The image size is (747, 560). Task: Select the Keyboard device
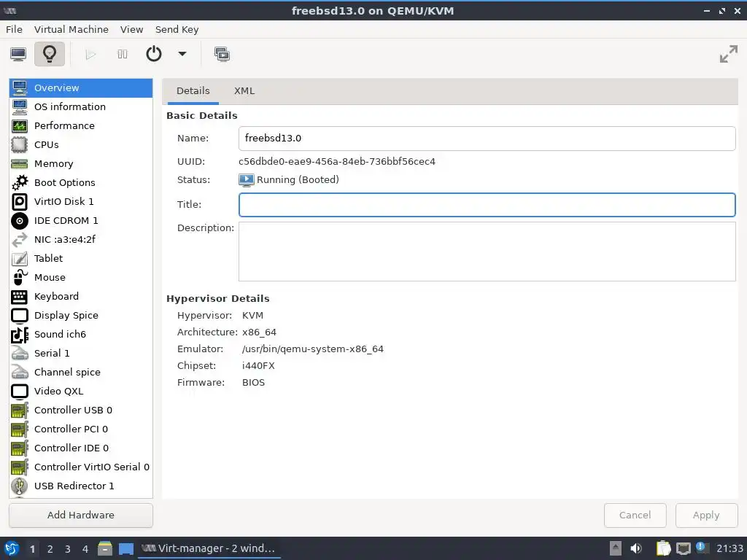click(81, 296)
